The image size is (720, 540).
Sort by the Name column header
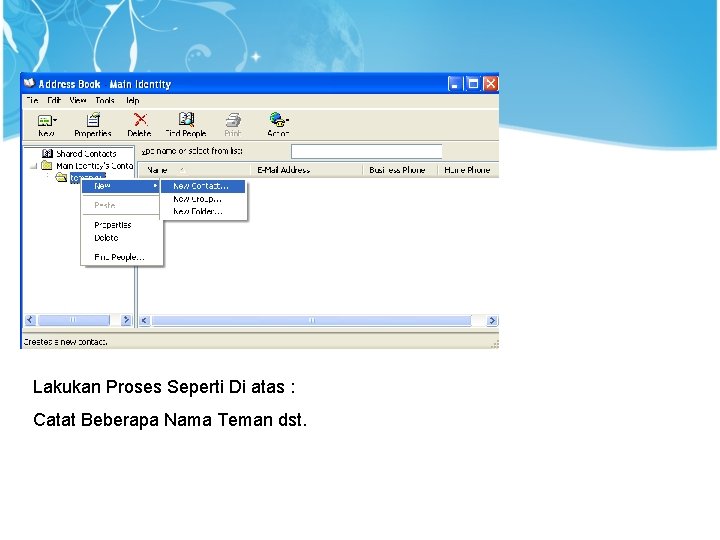194,170
